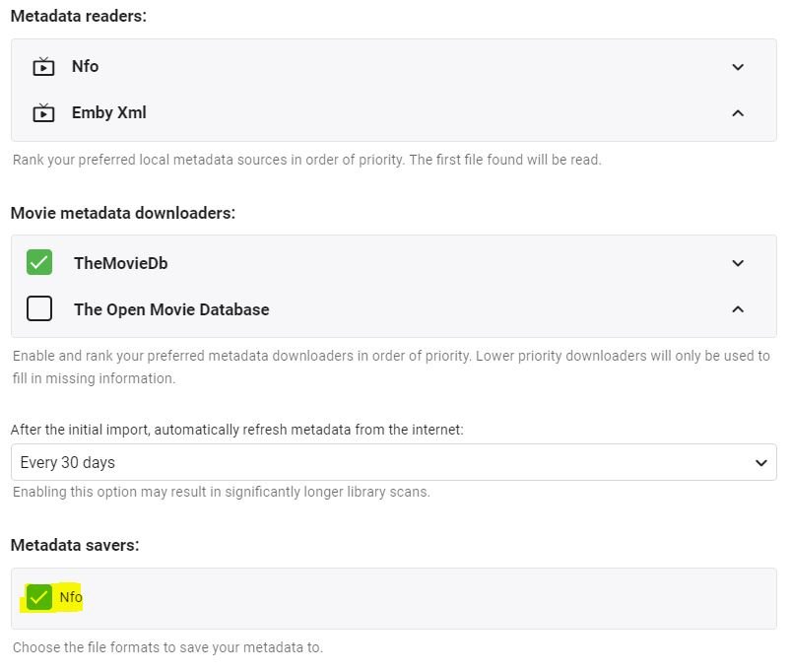Viewport: 790px width, 672px height.
Task: Move Emby Xml up with chevron arrow
Action: [738, 113]
